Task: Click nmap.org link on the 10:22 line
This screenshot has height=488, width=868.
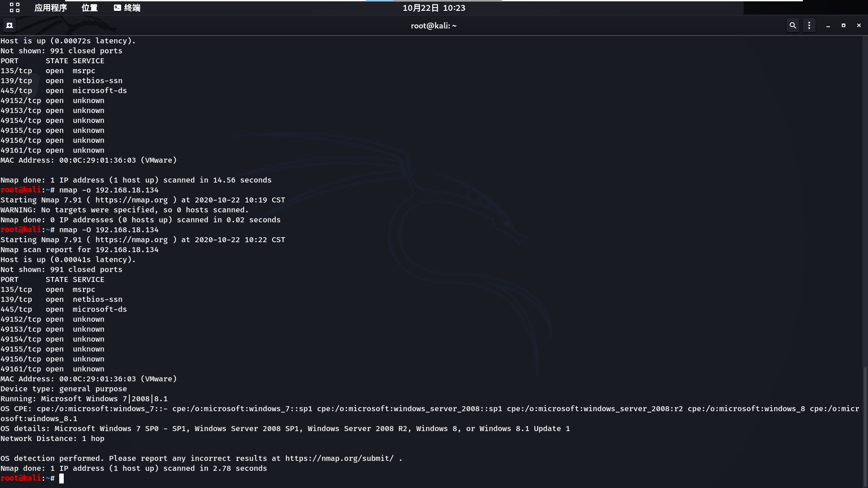Action: [131, 239]
